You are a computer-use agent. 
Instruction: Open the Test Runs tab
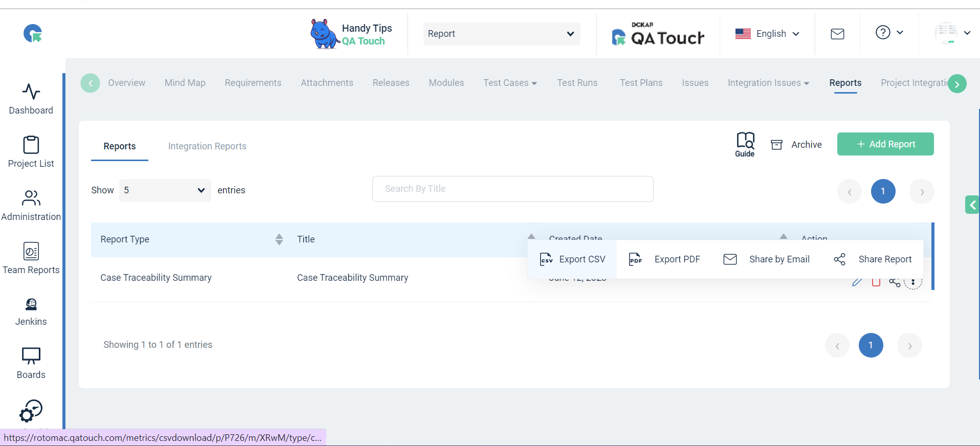click(577, 83)
